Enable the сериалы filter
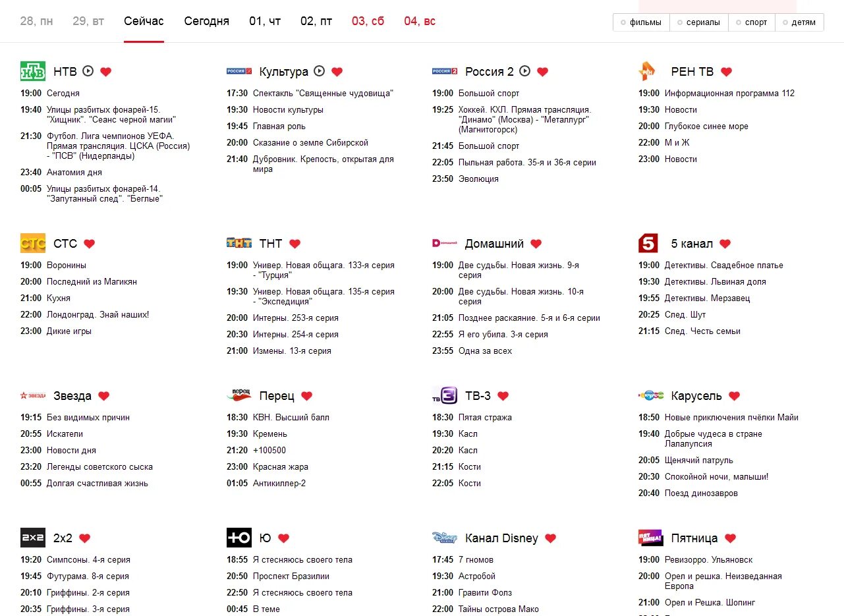 coord(699,22)
